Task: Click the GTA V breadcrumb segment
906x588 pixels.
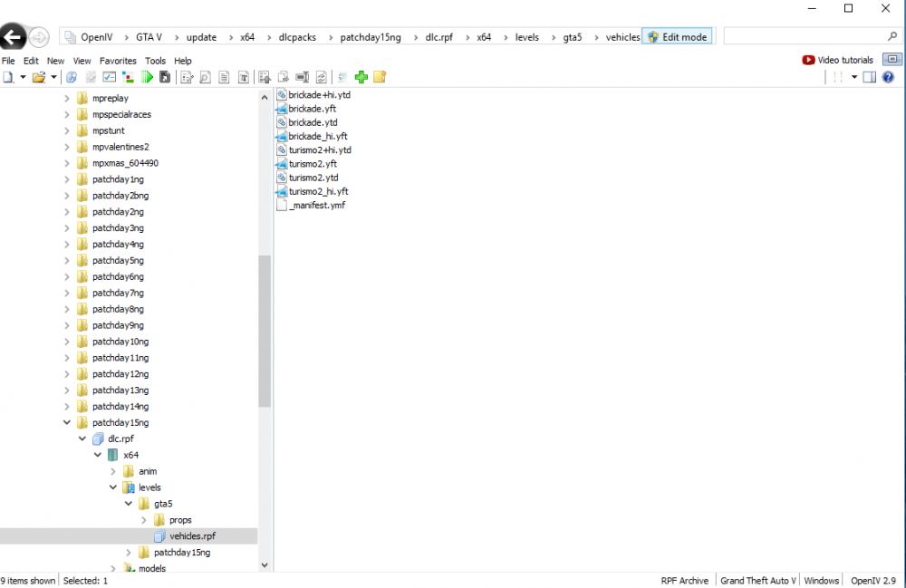Action: pyautogui.click(x=149, y=37)
